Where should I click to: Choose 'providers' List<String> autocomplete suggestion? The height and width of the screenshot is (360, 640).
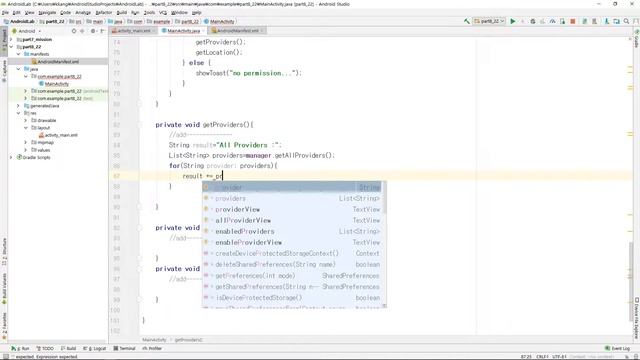(292, 198)
